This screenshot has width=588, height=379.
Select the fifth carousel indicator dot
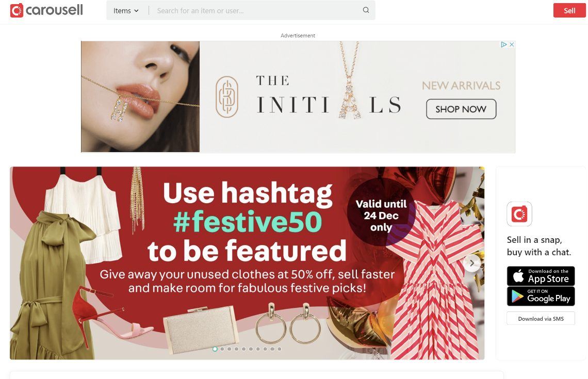coord(244,349)
